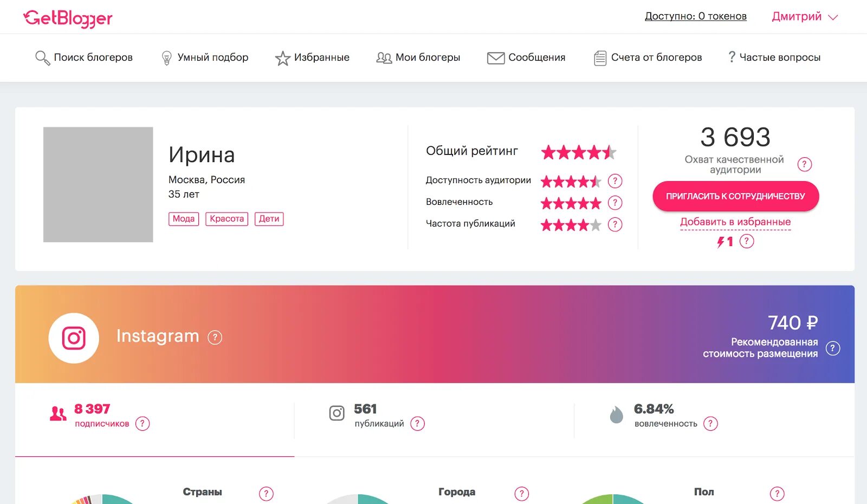Click help icon next to Частота публикаций
The height and width of the screenshot is (504, 867).
coord(615,224)
